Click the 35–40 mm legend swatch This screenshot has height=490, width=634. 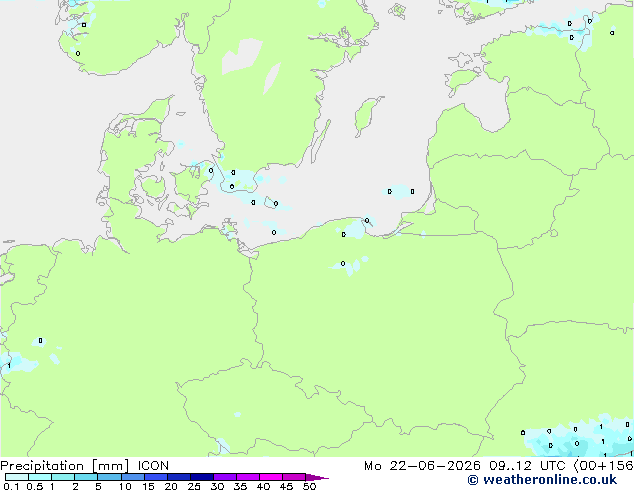point(248,477)
